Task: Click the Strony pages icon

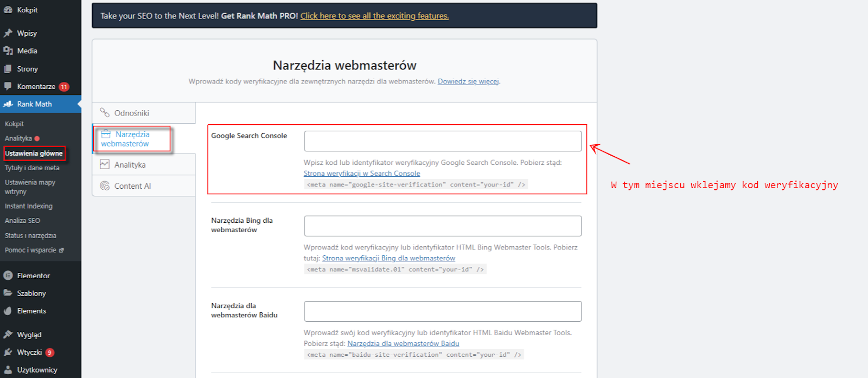Action: (8, 69)
